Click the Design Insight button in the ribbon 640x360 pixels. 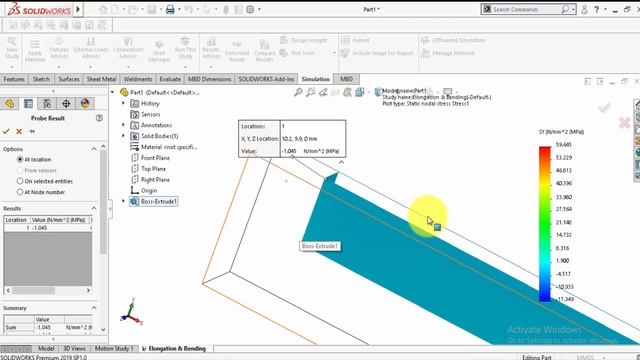304,40
